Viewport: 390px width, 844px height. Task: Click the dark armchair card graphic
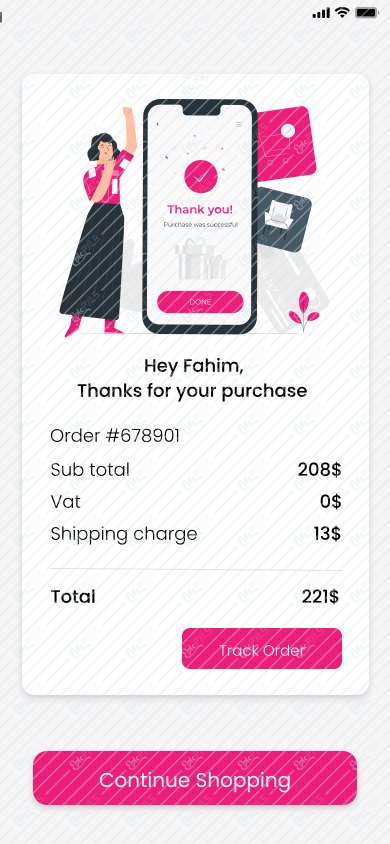283,219
